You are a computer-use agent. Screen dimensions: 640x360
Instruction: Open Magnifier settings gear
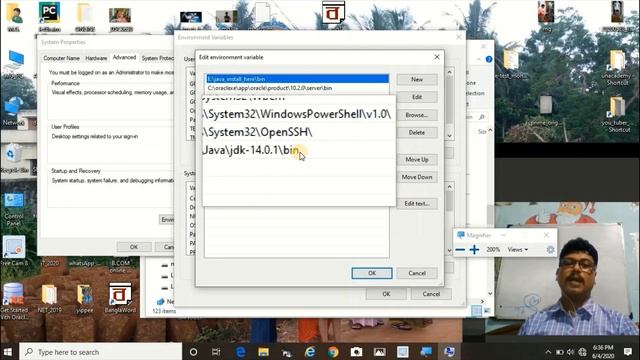(x=550, y=249)
